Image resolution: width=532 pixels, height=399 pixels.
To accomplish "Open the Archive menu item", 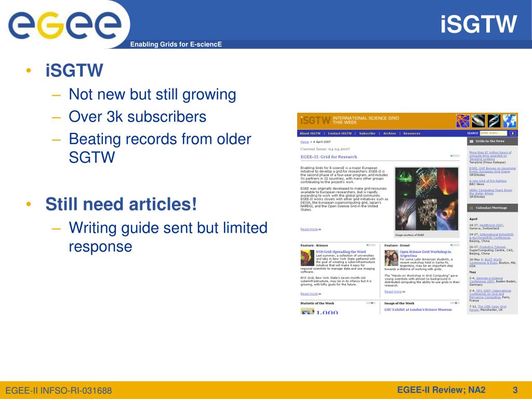I will click(390, 134).
